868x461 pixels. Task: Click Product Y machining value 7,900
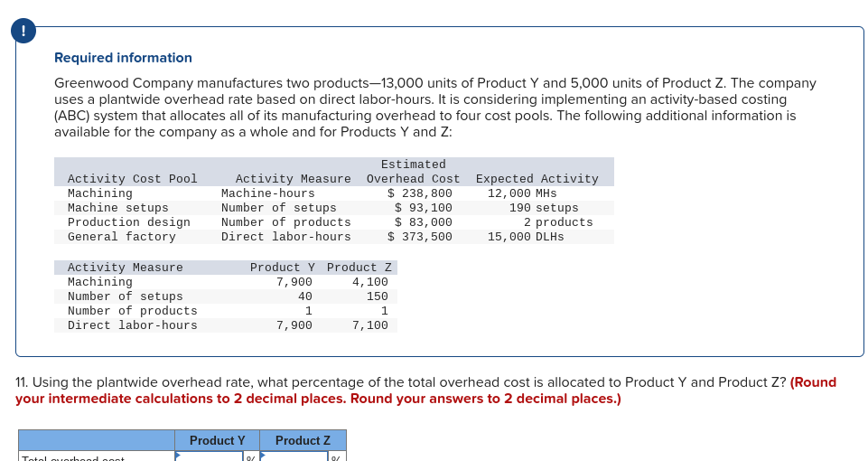point(294,282)
